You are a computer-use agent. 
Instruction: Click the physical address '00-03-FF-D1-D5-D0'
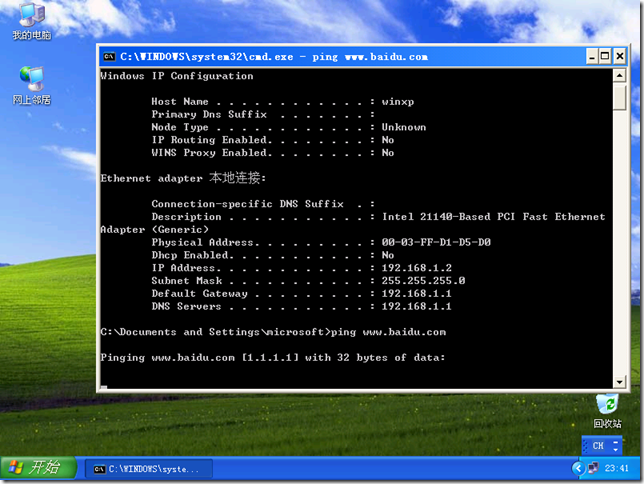point(436,242)
